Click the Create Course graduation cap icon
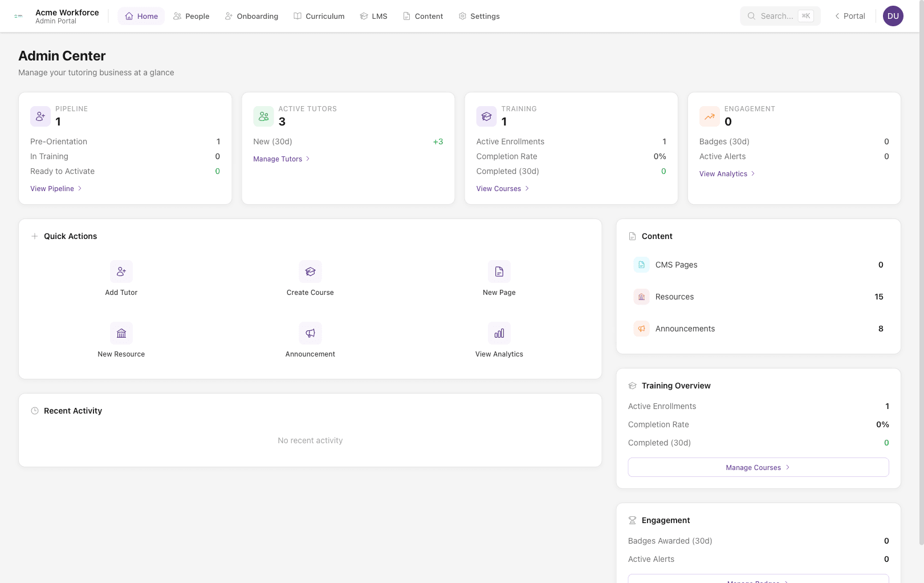Image resolution: width=924 pixels, height=583 pixels. point(310,272)
